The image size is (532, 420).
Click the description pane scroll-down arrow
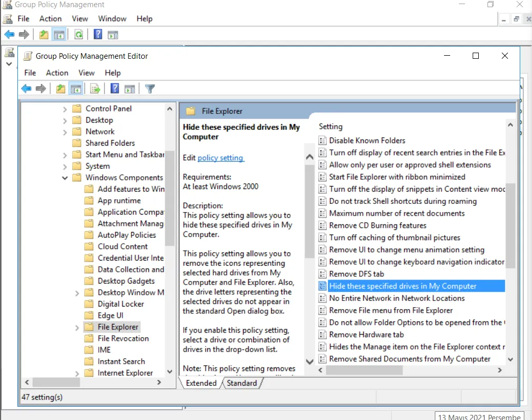tap(309, 361)
